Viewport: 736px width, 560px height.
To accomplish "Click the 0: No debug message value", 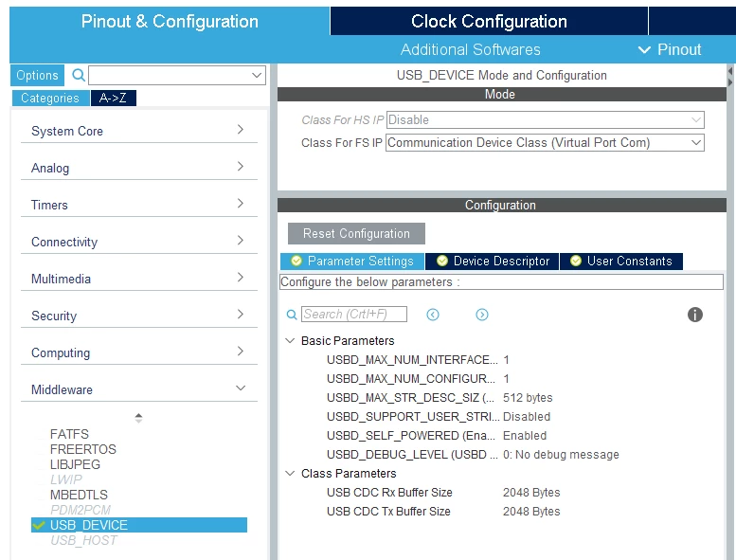I will tap(561, 455).
